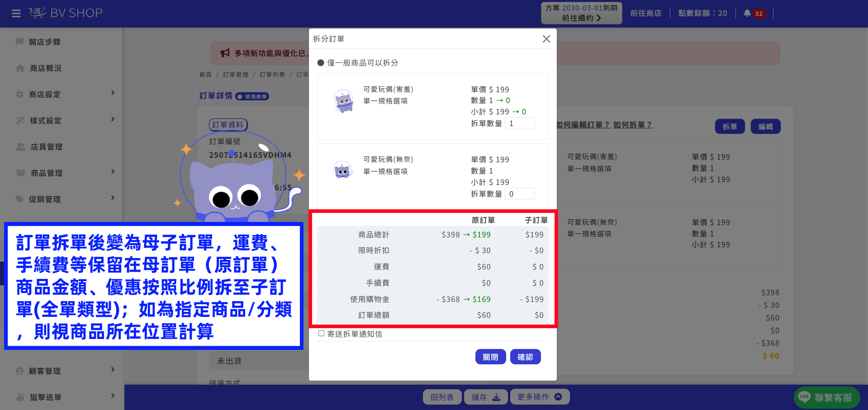This screenshot has width=868, height=410.
Task: Click the 儲存 download icon
Action: pos(496,397)
